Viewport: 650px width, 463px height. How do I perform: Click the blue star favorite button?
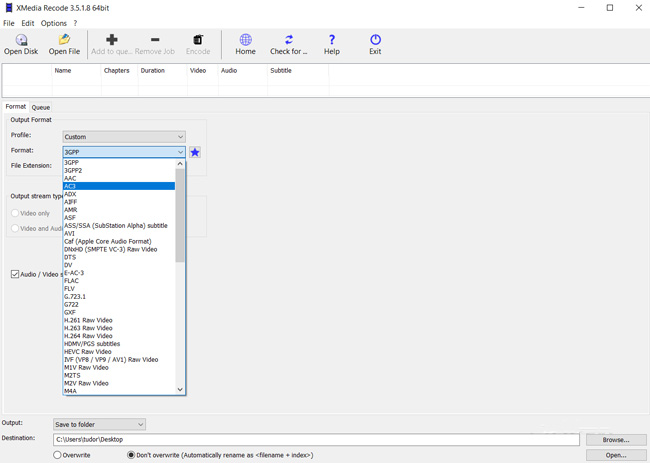tap(195, 152)
